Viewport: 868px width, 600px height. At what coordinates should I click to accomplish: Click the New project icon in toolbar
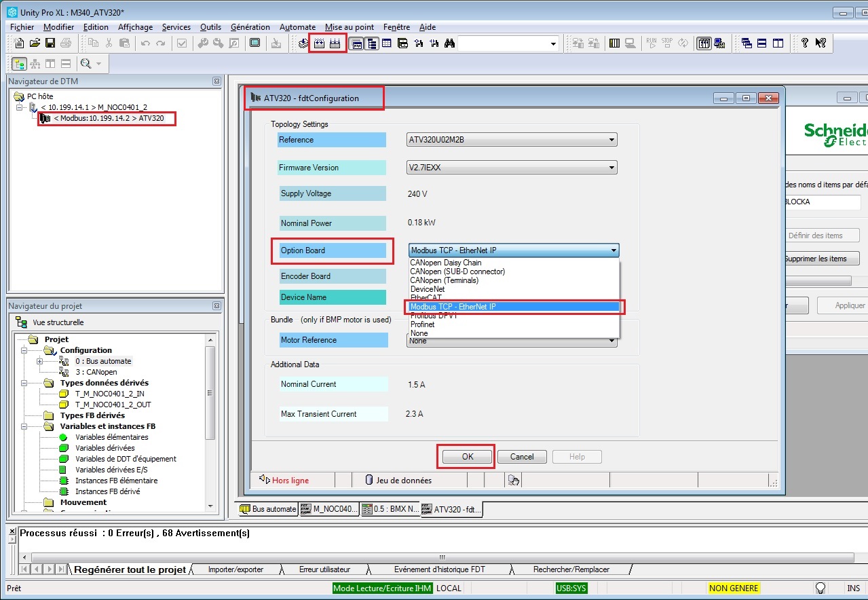click(x=20, y=43)
